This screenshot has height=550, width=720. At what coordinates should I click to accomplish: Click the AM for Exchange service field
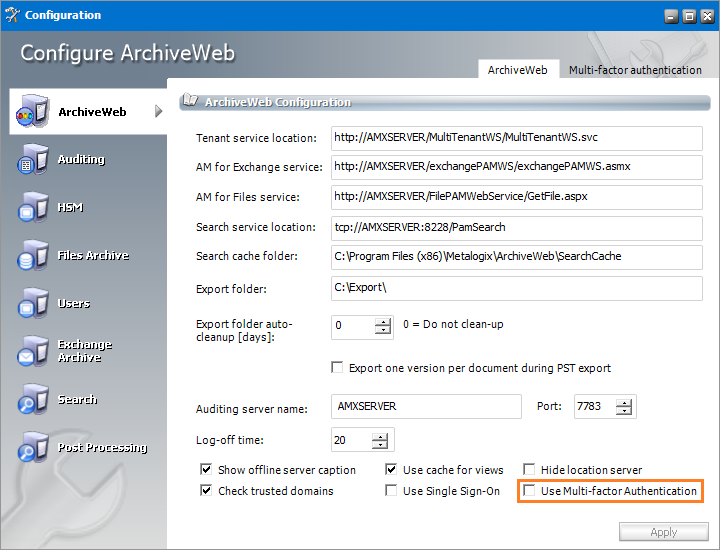click(x=517, y=167)
